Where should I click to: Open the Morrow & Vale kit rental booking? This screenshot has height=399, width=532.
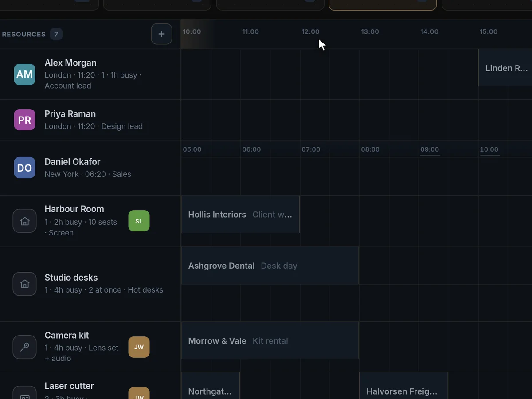[x=270, y=340]
